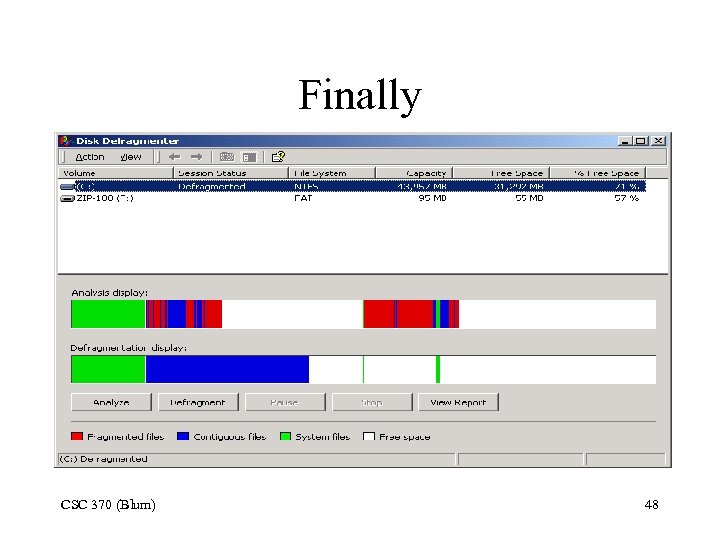Sort by the Volume column header
This screenshot has width=720, height=540.
(116, 173)
